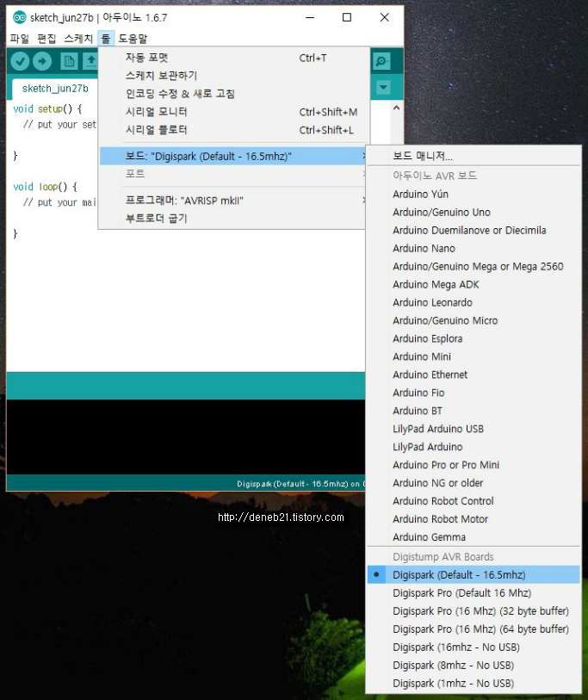Switch to the sketch_jun27b tab

(x=55, y=88)
